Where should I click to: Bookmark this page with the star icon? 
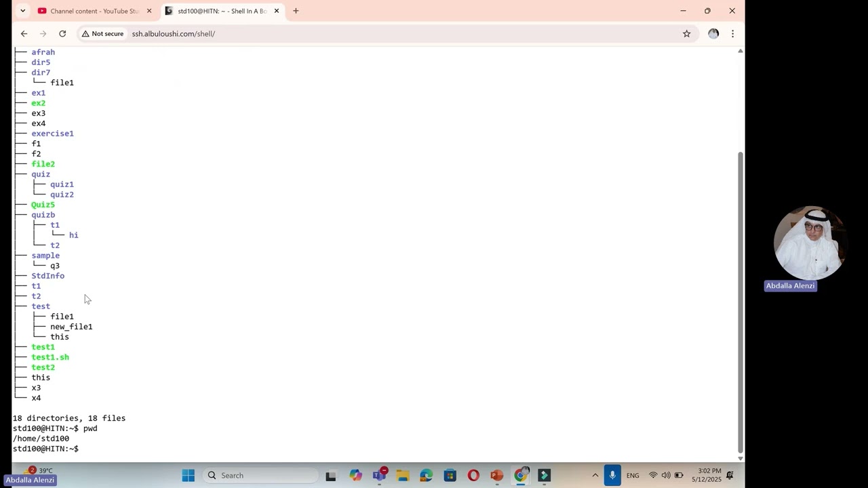click(x=686, y=33)
